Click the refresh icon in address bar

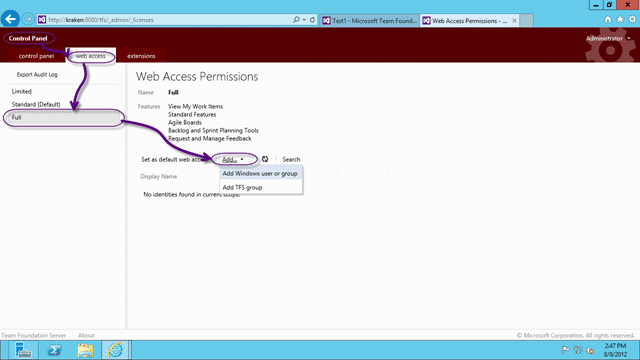pos(312,20)
